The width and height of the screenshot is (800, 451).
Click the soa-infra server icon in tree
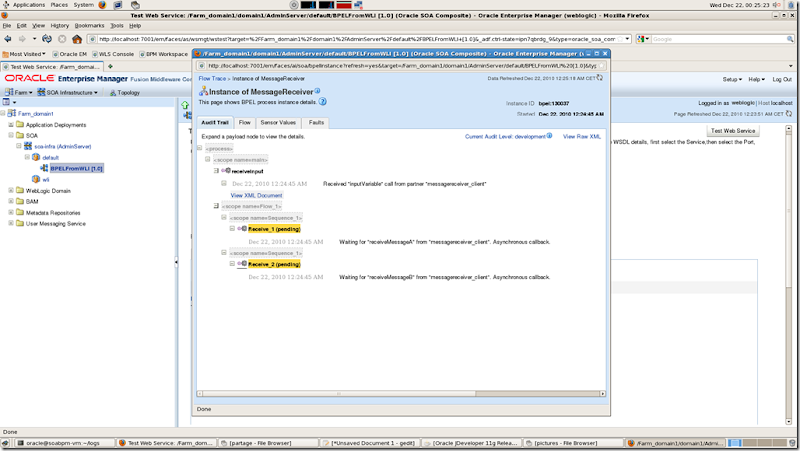(28, 146)
